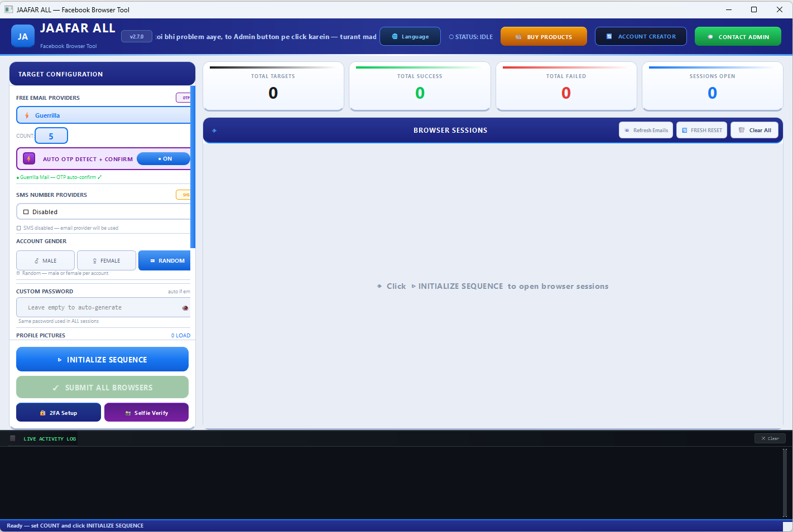Screen dimensions: 793x532
Task: Launch Selfie Verify
Action: (146, 413)
